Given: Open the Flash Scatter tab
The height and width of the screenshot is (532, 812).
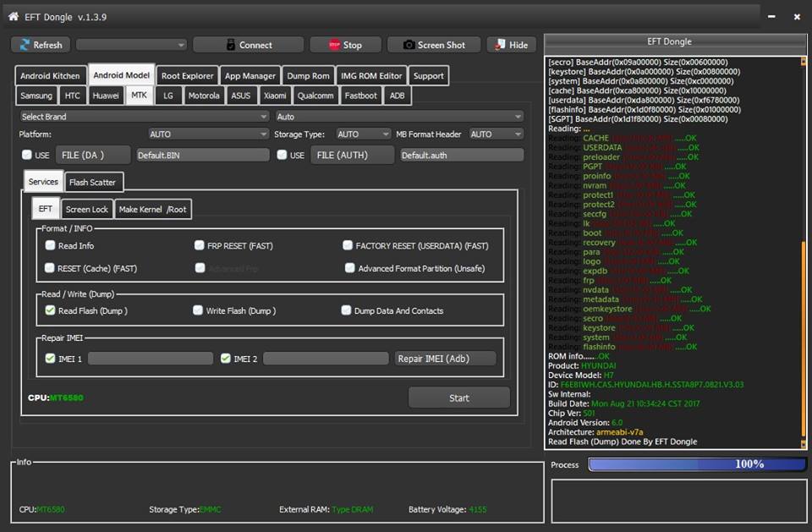Looking at the screenshot, I should click(x=93, y=183).
